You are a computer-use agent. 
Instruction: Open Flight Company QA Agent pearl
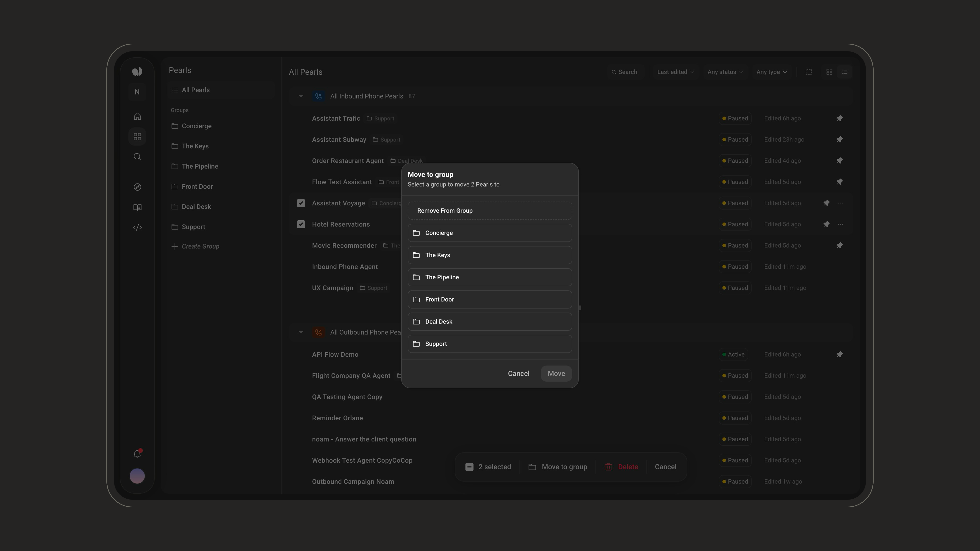click(x=351, y=376)
